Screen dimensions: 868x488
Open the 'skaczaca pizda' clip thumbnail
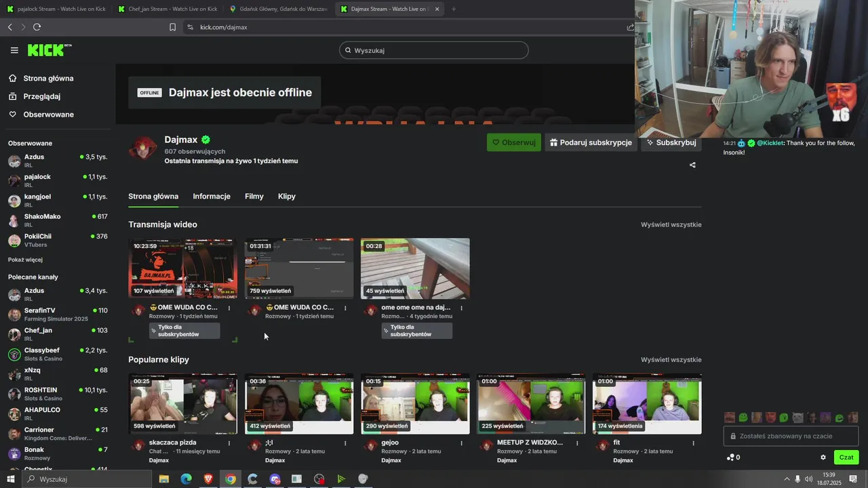click(183, 403)
